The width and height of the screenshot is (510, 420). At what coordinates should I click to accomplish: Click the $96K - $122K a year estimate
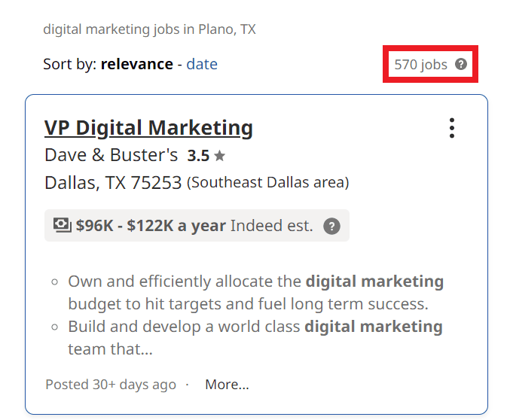tap(151, 226)
